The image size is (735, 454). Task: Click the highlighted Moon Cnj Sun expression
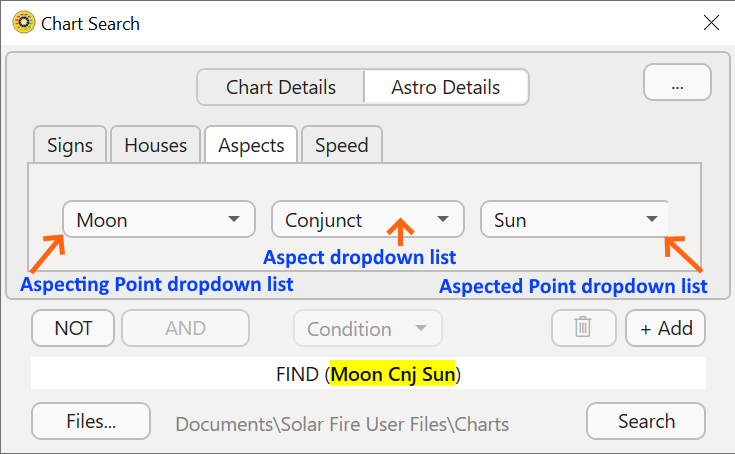pos(393,374)
